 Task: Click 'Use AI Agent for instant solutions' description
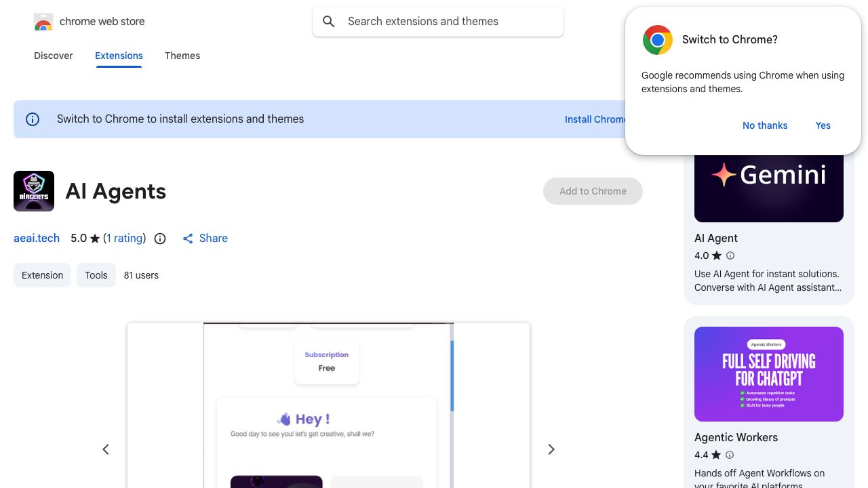[768, 281]
